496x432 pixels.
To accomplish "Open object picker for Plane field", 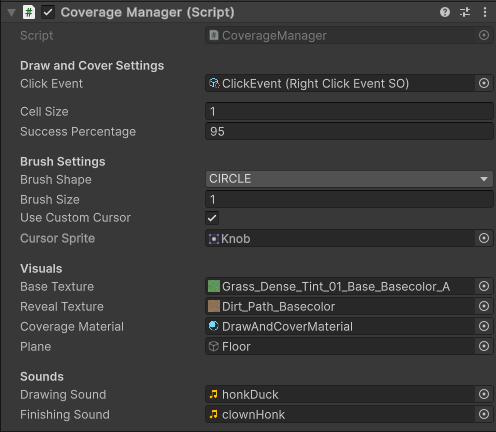I will click(x=484, y=346).
